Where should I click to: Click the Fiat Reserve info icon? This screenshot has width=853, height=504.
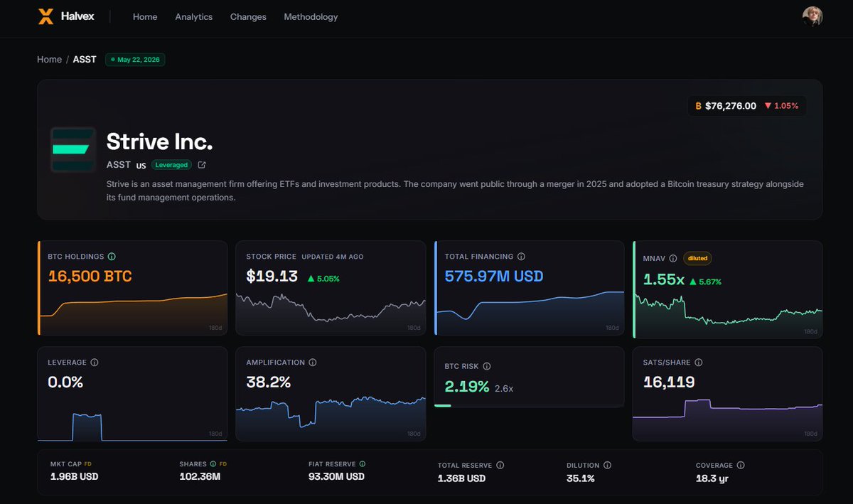pyautogui.click(x=363, y=464)
